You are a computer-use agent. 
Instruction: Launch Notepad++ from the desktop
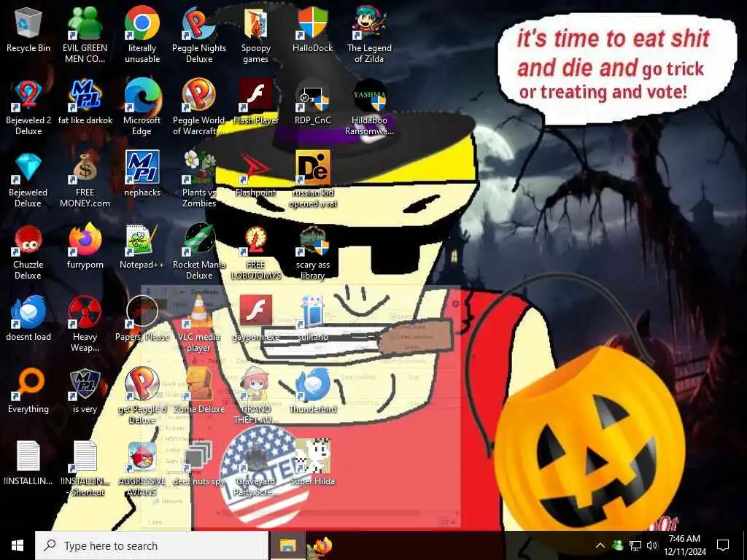pos(142,247)
